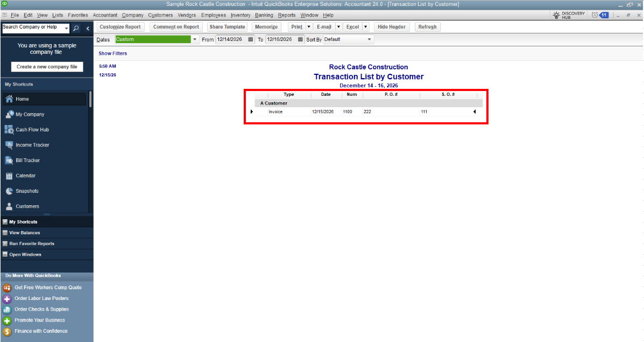
Task: Click the Print button
Action: (296, 27)
